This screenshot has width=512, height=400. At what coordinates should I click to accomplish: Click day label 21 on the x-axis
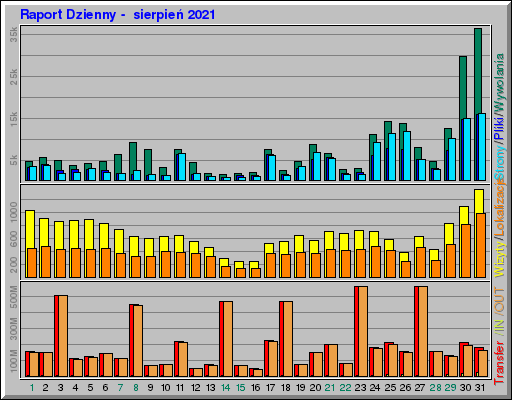(330, 388)
